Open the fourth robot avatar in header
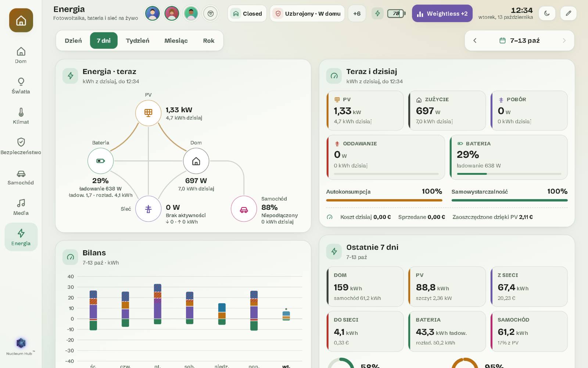 pyautogui.click(x=211, y=14)
